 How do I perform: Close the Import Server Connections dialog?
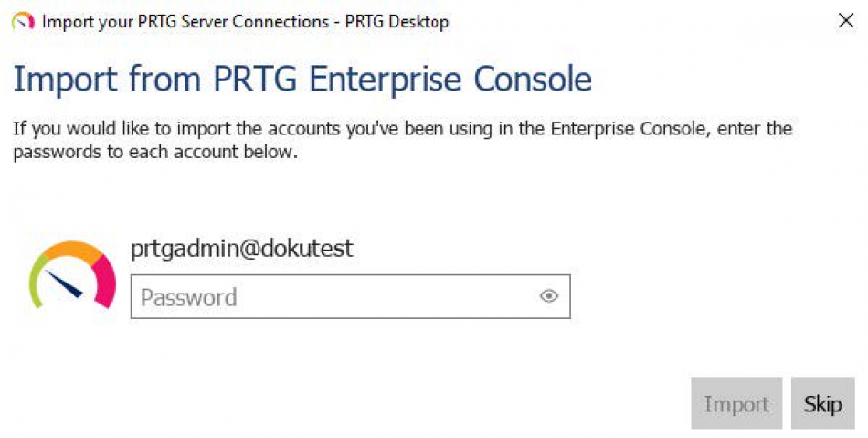point(846,21)
